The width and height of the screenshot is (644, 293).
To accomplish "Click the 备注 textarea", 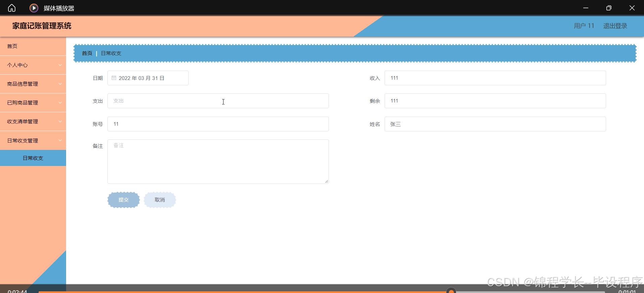I will (x=218, y=162).
